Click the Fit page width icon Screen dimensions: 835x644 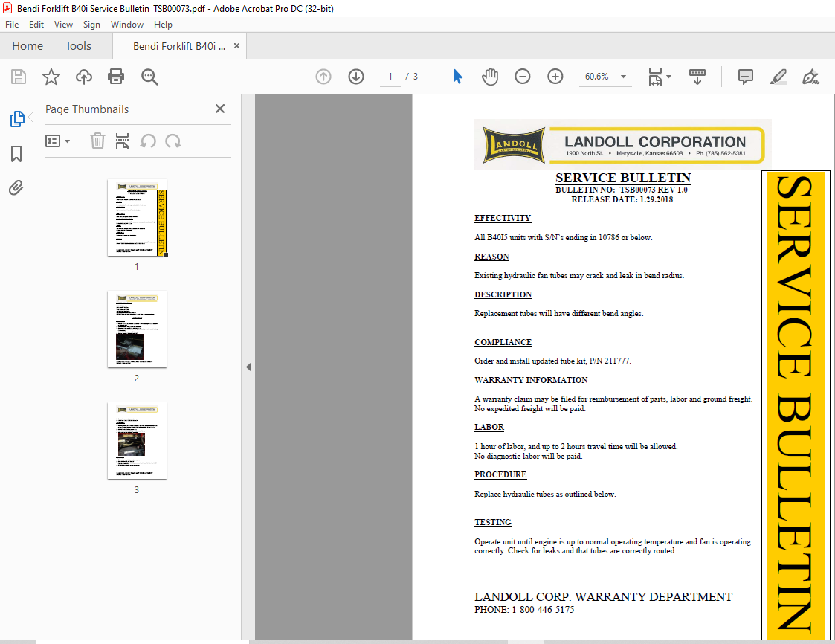[x=655, y=77]
